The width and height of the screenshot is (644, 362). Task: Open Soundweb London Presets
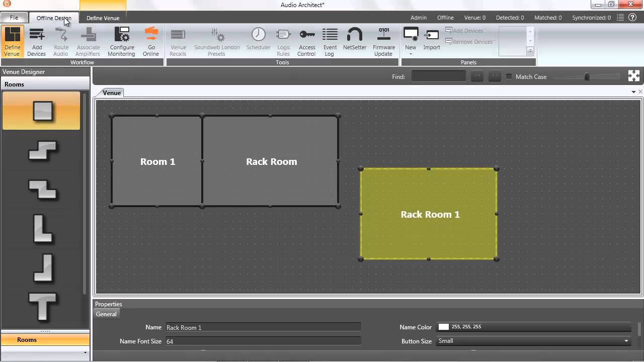[x=217, y=42]
